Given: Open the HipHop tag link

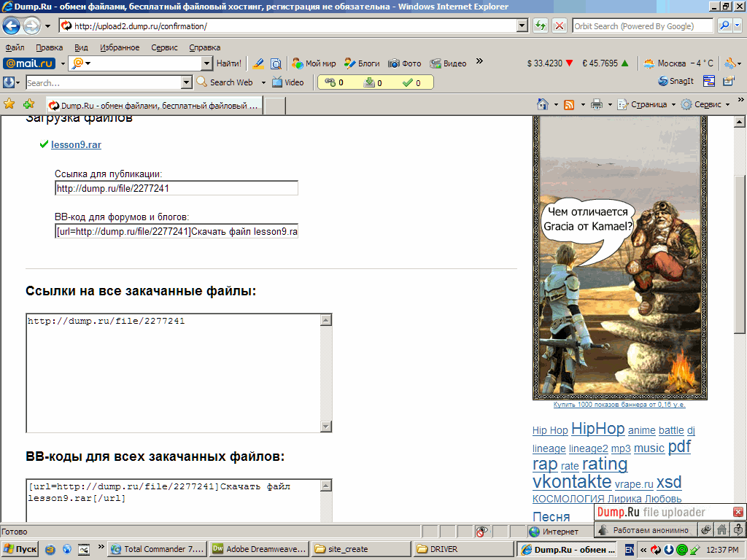Looking at the screenshot, I should (x=598, y=429).
